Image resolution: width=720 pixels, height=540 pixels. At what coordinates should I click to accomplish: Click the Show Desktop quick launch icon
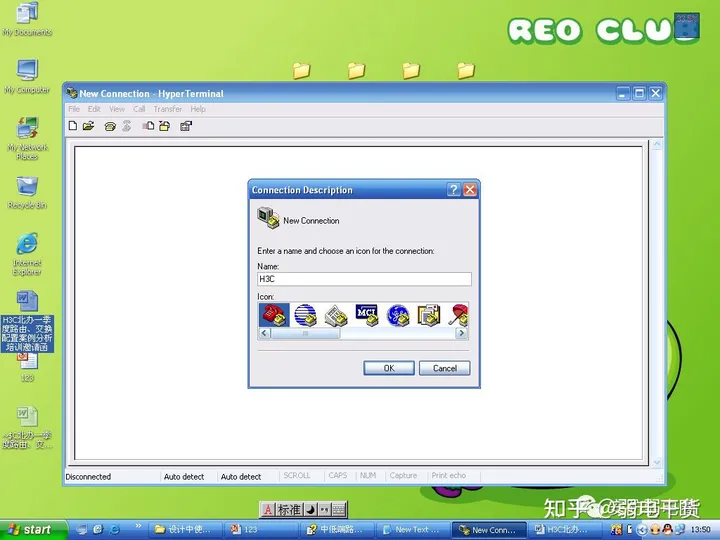(x=82, y=529)
